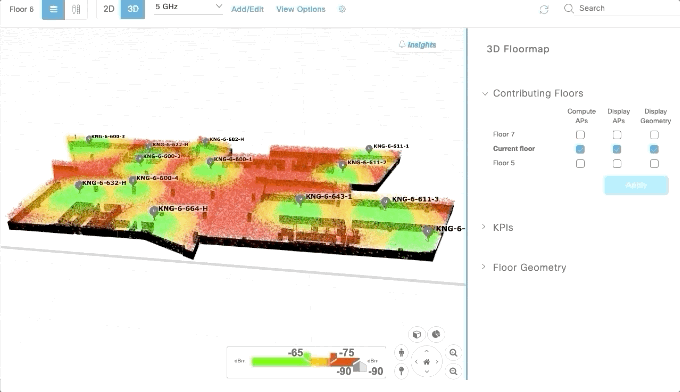Expand the Floor Geometry section
Image resolution: width=680 pixels, height=392 pixels.
[x=484, y=267]
